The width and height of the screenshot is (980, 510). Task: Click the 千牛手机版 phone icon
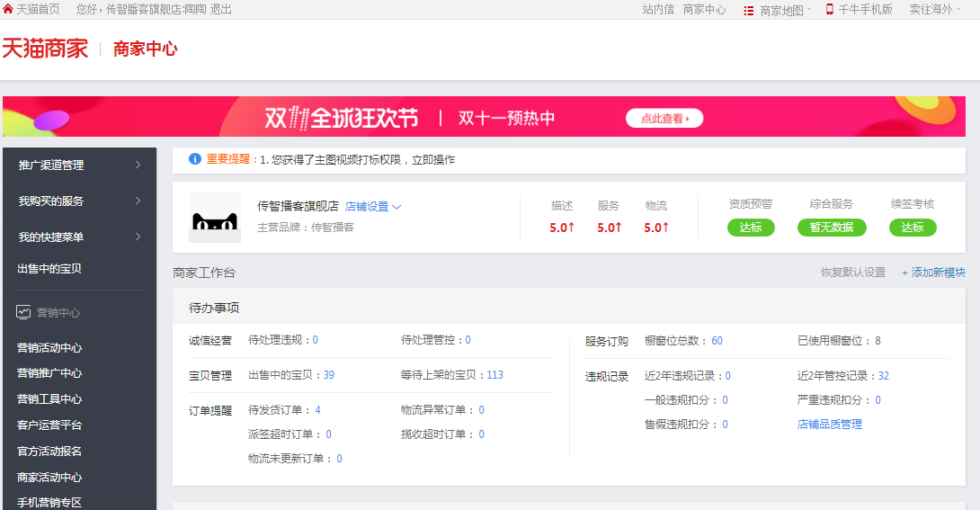(829, 9)
